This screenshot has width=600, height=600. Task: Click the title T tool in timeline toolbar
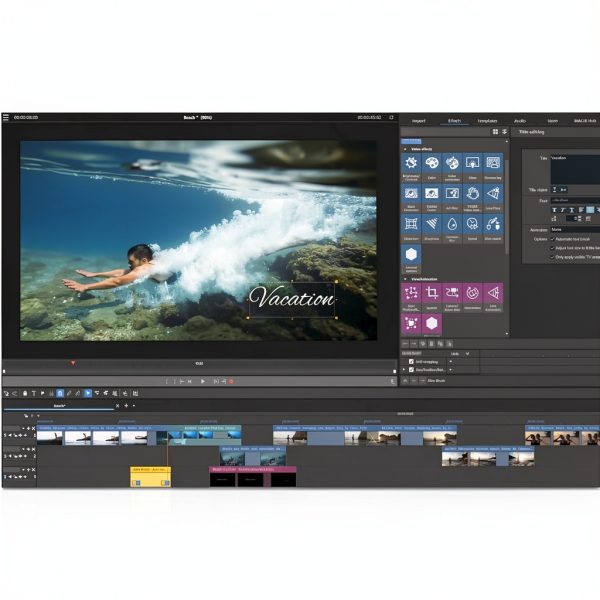34,393
